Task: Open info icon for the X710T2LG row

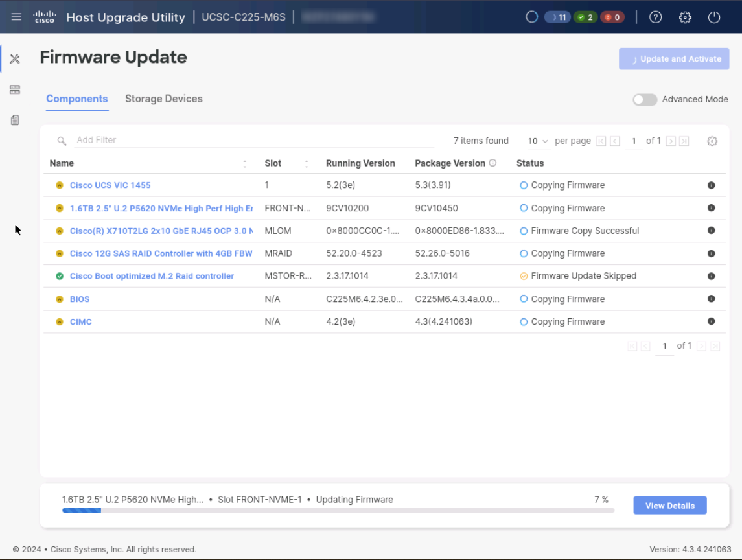Action: [712, 231]
